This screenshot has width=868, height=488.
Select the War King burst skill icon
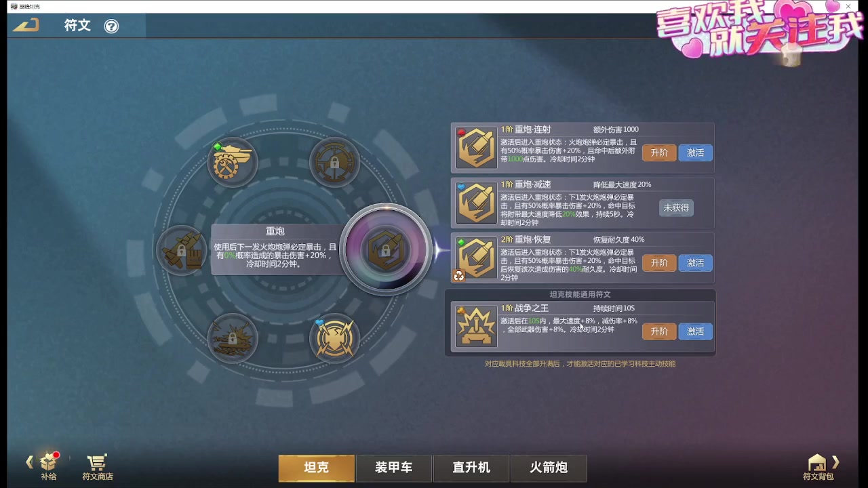point(334,338)
